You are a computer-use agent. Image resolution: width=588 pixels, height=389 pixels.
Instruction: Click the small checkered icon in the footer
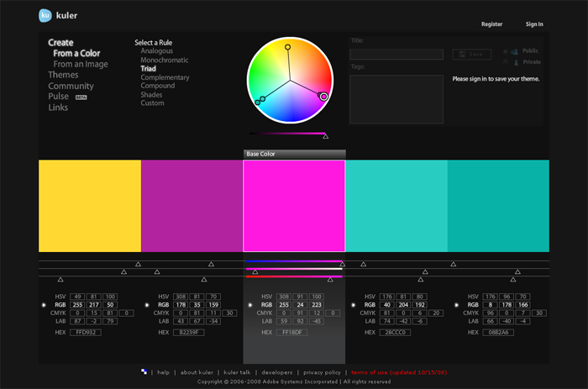(144, 371)
